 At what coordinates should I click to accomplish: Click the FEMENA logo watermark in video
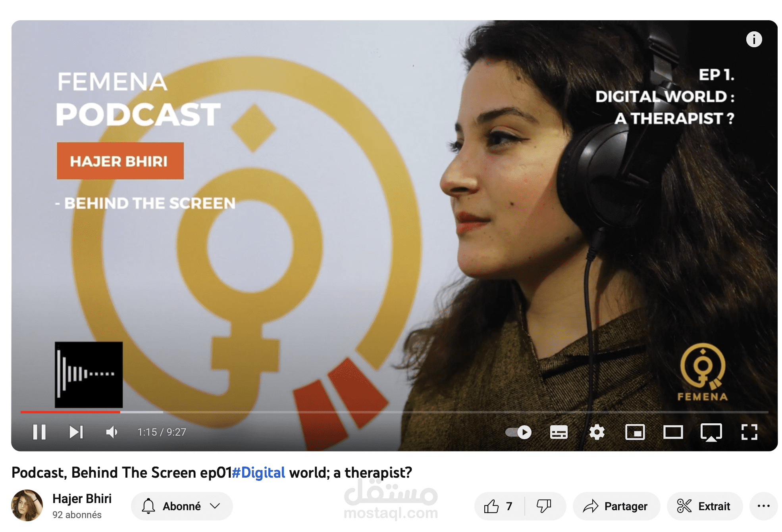click(703, 373)
